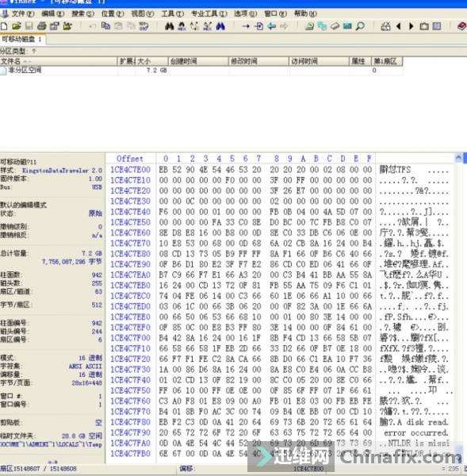Click the 16 进制 mode value in info panel
The height and width of the screenshot is (476, 467).
(x=90, y=358)
